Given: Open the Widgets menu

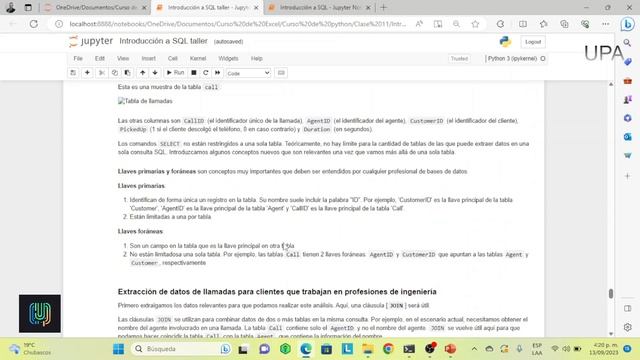Looking at the screenshot, I should (228, 58).
